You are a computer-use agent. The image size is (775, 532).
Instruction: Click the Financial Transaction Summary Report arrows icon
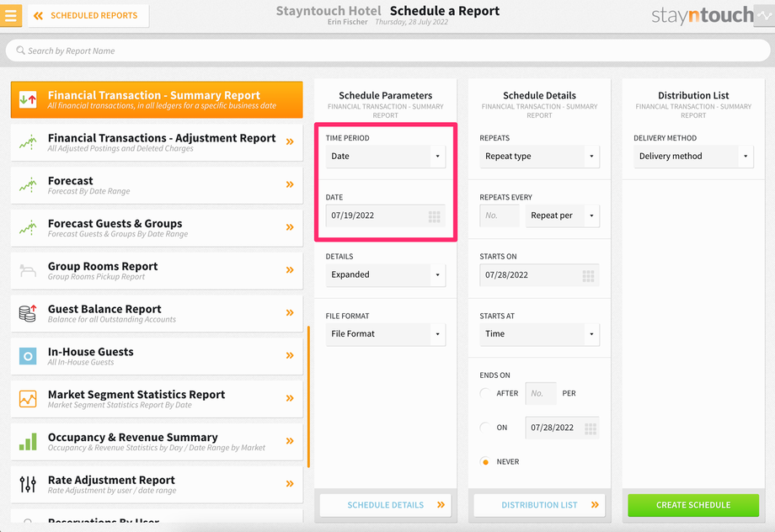pos(28,100)
